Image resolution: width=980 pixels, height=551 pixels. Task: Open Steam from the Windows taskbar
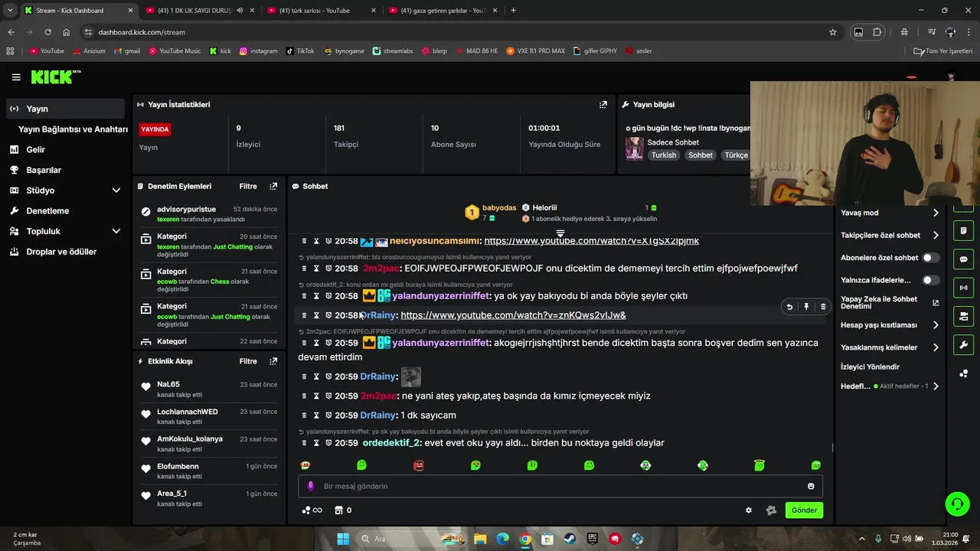pos(570,539)
